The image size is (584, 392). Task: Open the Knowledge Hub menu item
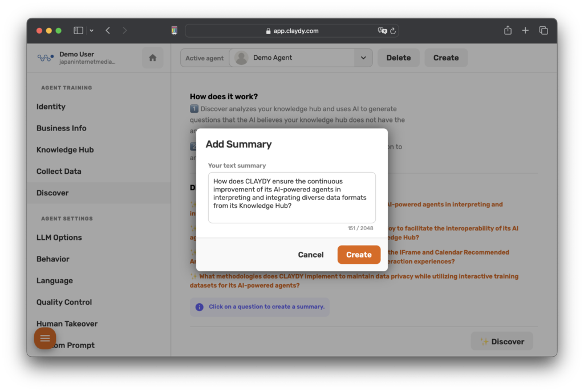click(65, 150)
